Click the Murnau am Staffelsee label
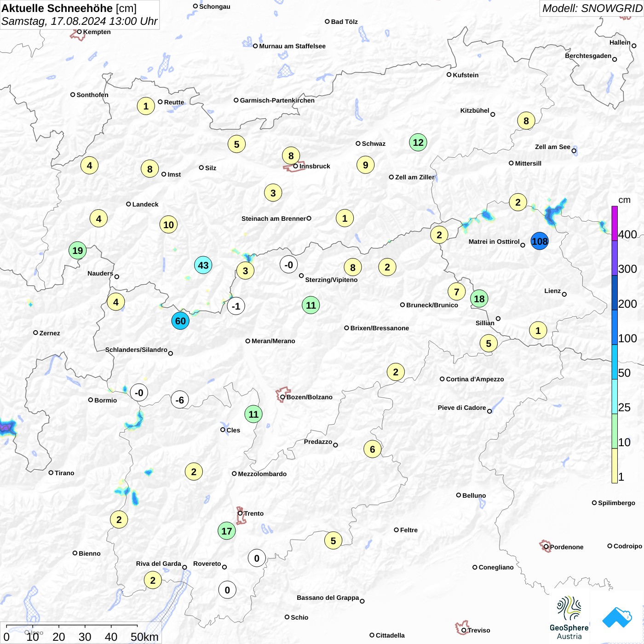Screen dimensions: 644x644 [x=293, y=46]
